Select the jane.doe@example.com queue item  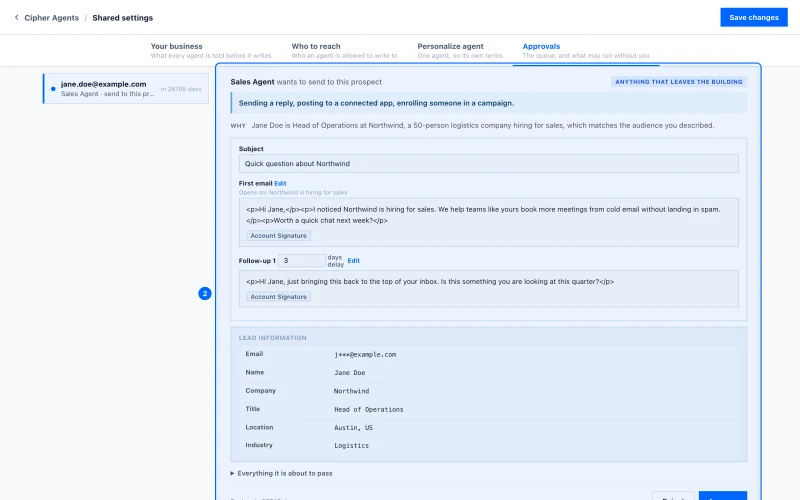pos(126,89)
